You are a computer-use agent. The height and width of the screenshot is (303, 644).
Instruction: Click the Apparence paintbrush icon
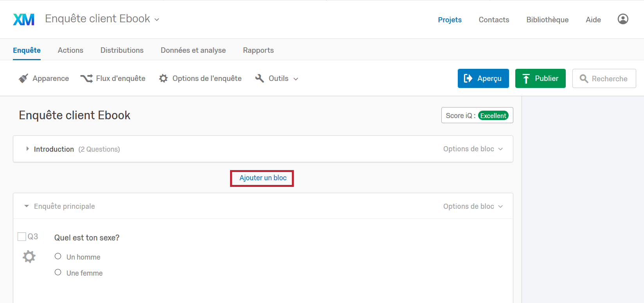[23, 79]
